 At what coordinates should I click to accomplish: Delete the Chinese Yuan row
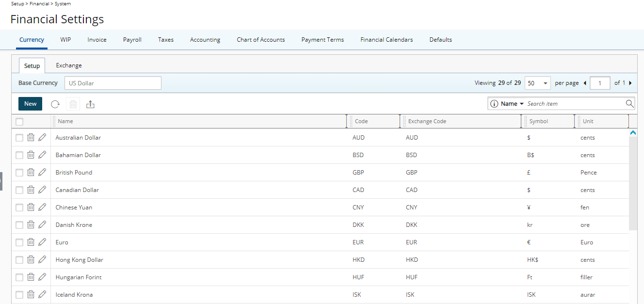pyautogui.click(x=31, y=208)
